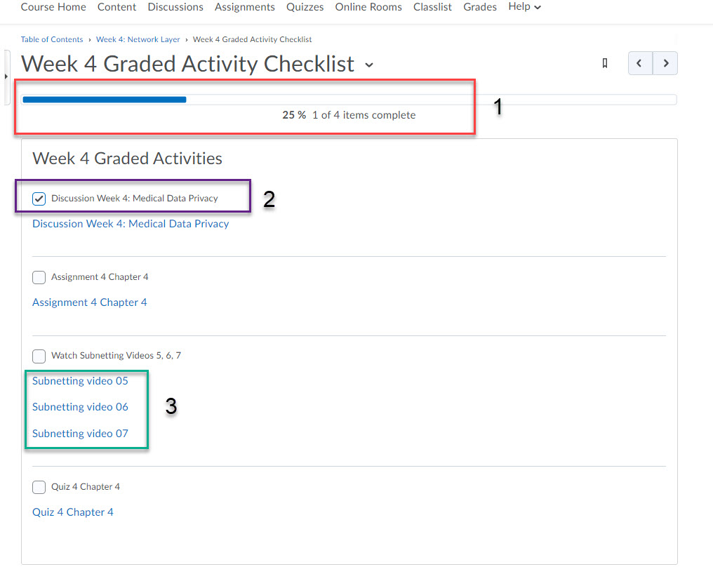Open the Grades page
This screenshot has width=713, height=588.
(480, 7)
